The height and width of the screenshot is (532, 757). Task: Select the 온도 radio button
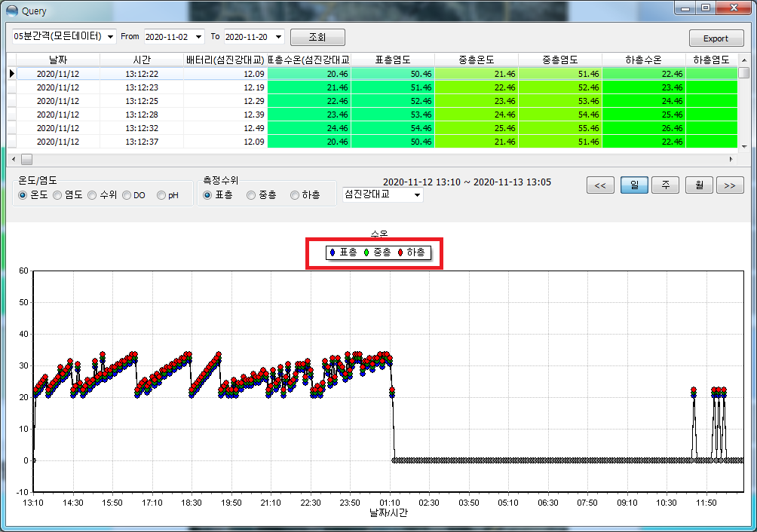coord(23,195)
